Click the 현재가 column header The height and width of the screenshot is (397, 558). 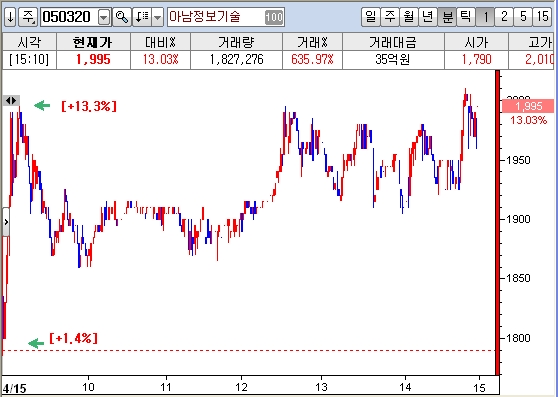click(93, 42)
